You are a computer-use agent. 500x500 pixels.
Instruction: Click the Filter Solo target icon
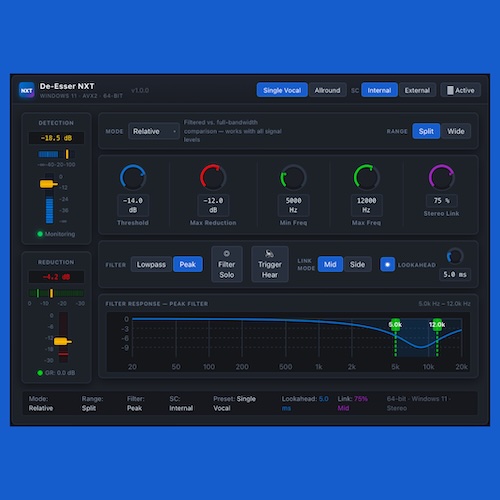(x=226, y=254)
